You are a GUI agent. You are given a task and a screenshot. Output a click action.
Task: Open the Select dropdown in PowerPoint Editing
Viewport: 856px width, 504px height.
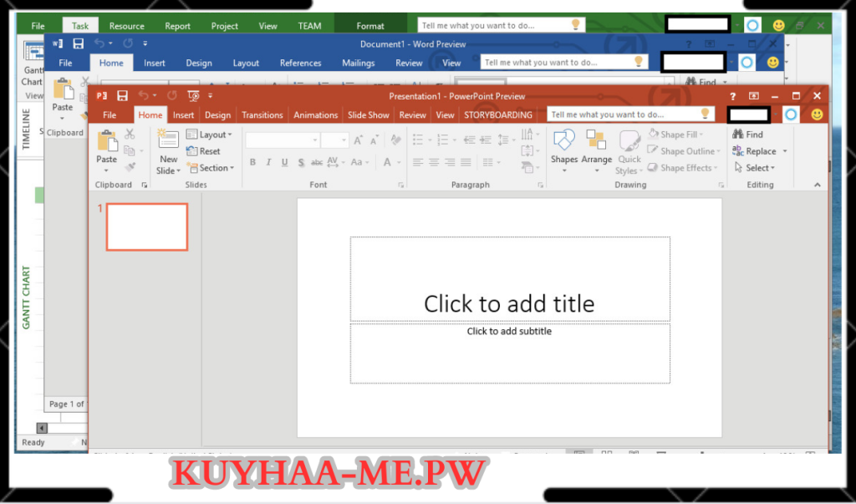pyautogui.click(x=755, y=168)
